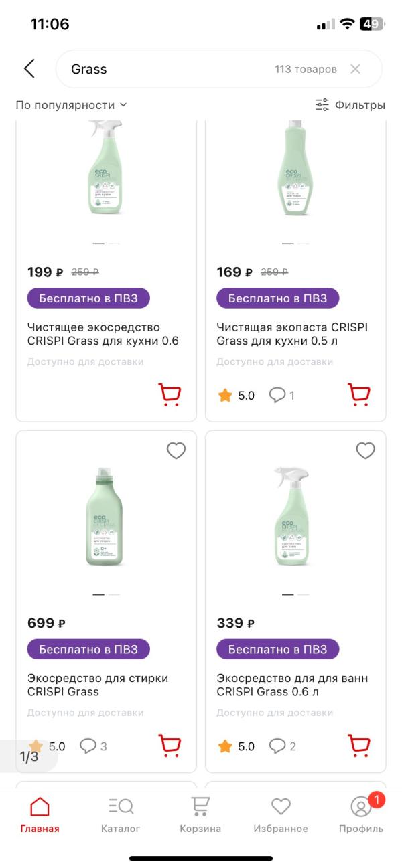Screen dimensions: 402x868
Task: Favorite the Экосредство для ванн product
Action: tap(365, 451)
